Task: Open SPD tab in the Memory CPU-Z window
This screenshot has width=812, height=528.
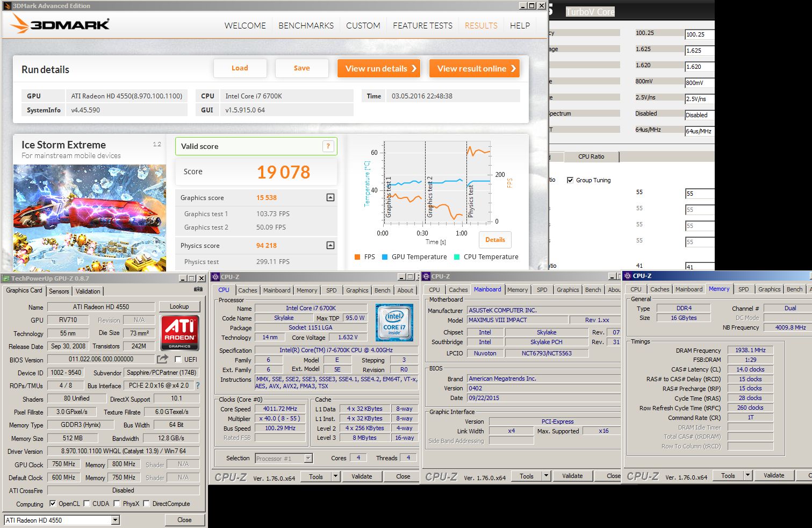Action: [744, 289]
